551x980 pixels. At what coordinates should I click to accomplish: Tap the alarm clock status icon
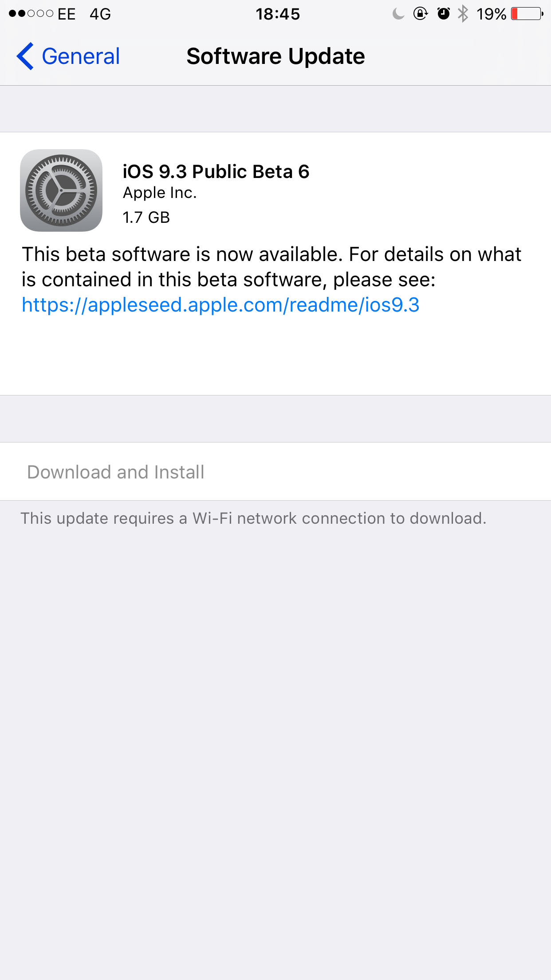click(443, 14)
